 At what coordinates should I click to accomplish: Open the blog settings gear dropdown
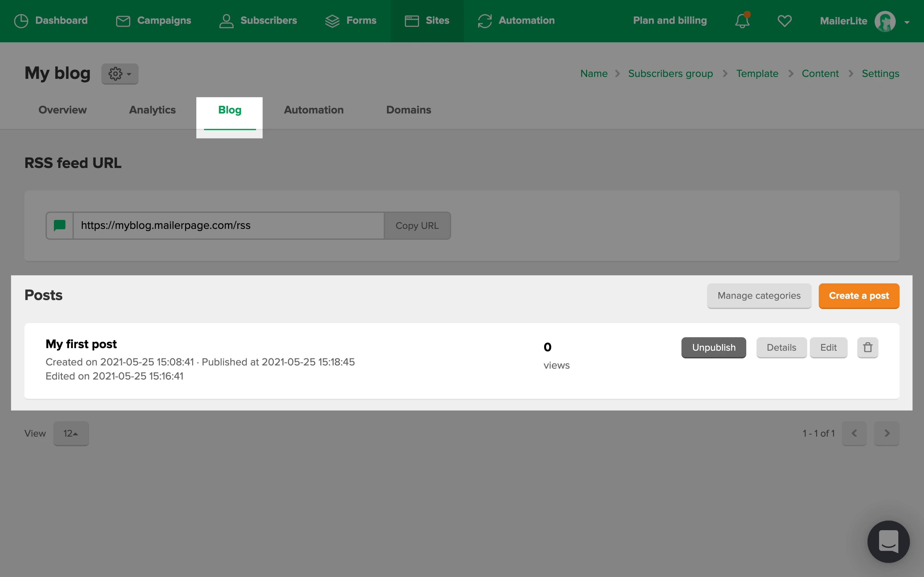[x=119, y=74]
